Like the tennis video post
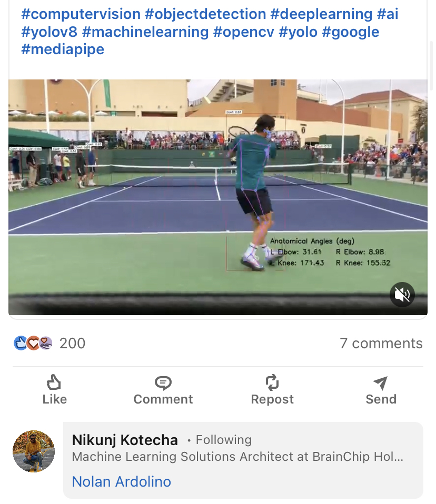This screenshot has height=504, width=436. coord(54,390)
